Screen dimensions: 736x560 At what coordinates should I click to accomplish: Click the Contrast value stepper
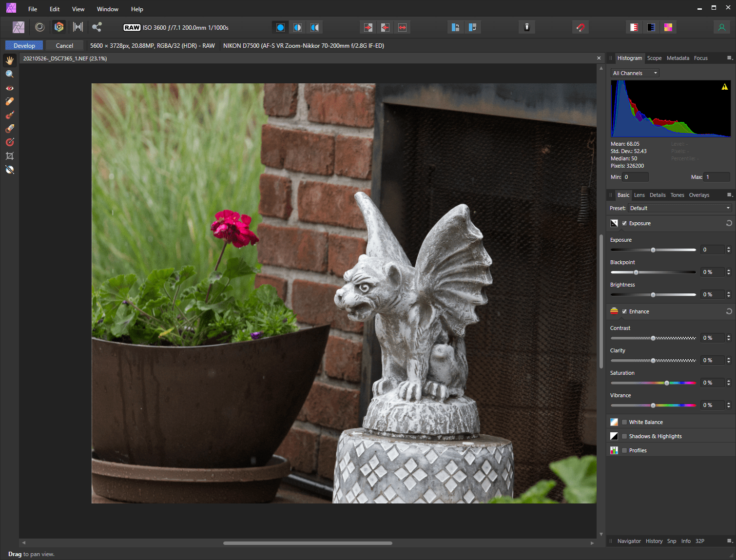coord(729,338)
